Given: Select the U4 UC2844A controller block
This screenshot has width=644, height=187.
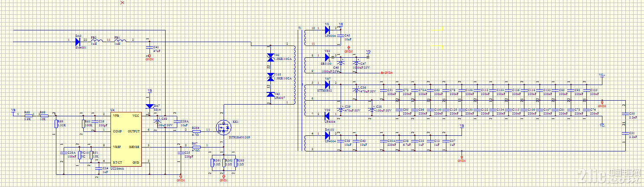Looking at the screenshot, I should 126,139.
